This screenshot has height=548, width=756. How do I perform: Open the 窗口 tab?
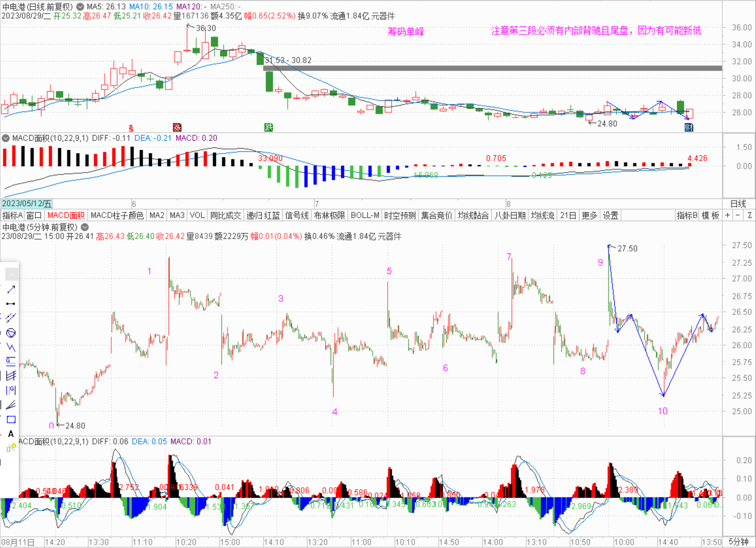pyautogui.click(x=34, y=215)
